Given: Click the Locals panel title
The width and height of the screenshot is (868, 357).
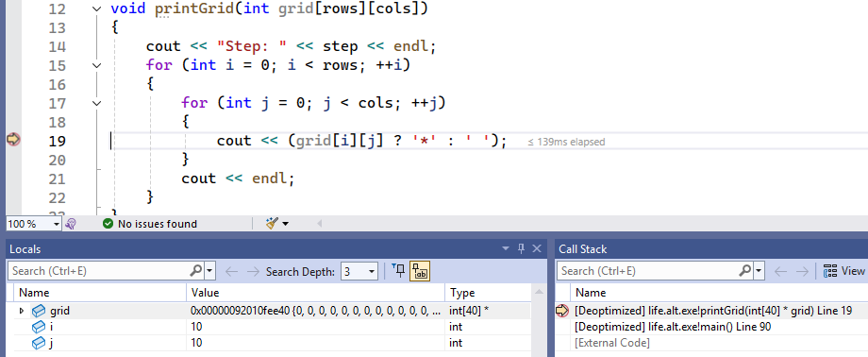Looking at the screenshot, I should (x=25, y=249).
